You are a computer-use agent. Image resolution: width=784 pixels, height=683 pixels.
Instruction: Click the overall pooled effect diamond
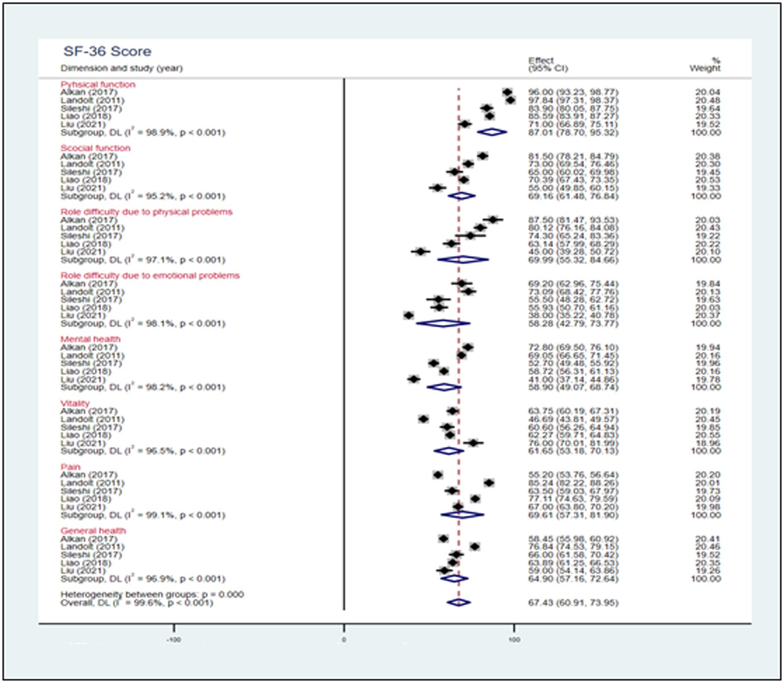click(x=458, y=602)
